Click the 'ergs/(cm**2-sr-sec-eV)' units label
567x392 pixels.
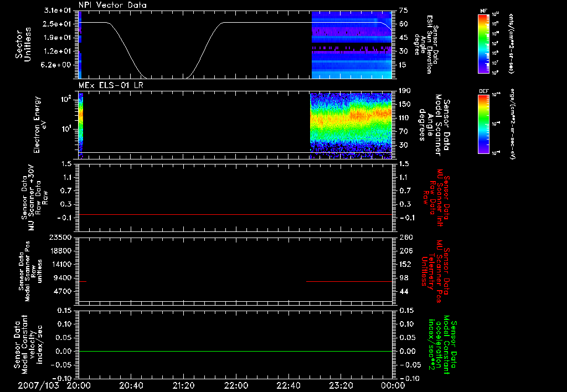(x=512, y=124)
